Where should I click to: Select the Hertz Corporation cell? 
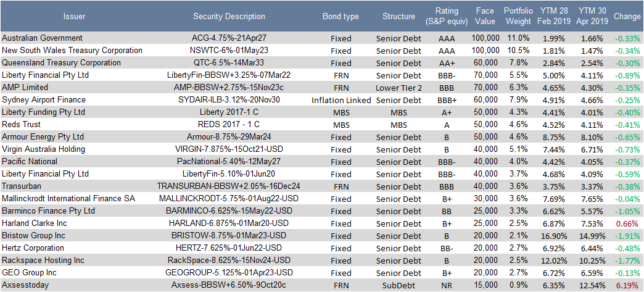(33, 248)
